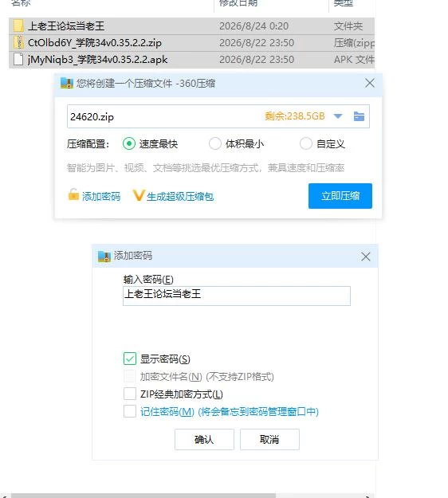Tick the 记住密码 checkbox

click(x=130, y=411)
